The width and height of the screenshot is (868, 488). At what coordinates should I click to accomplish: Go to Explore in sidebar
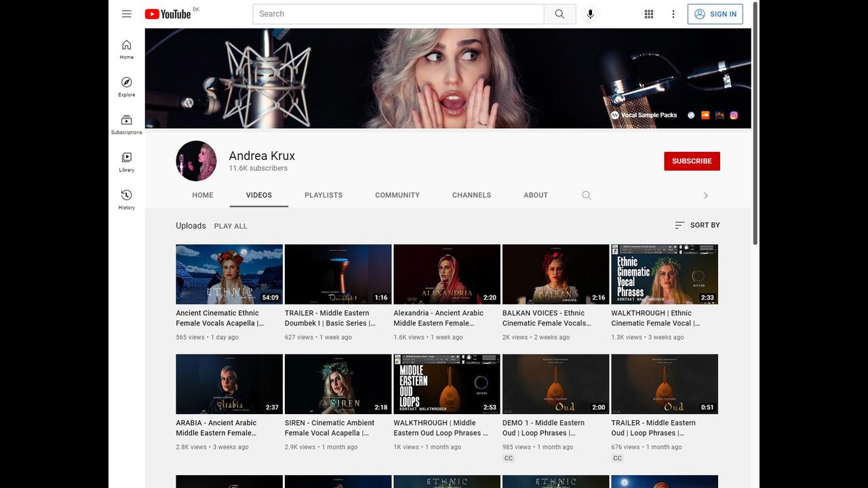127,87
